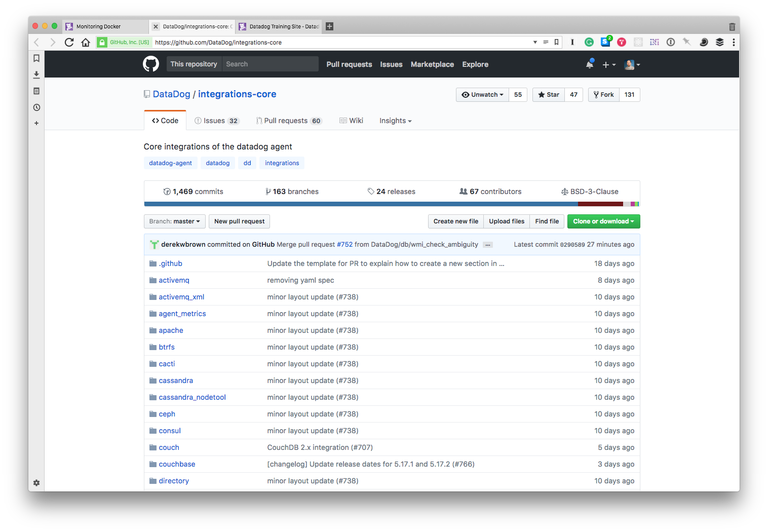
Task: Expand the Clone or download menu
Action: pyautogui.click(x=603, y=221)
